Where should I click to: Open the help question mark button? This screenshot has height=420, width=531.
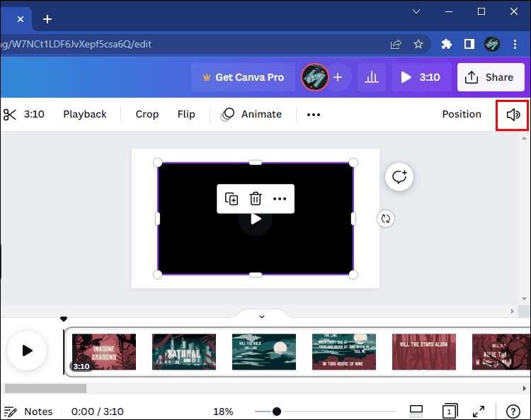pos(513,412)
